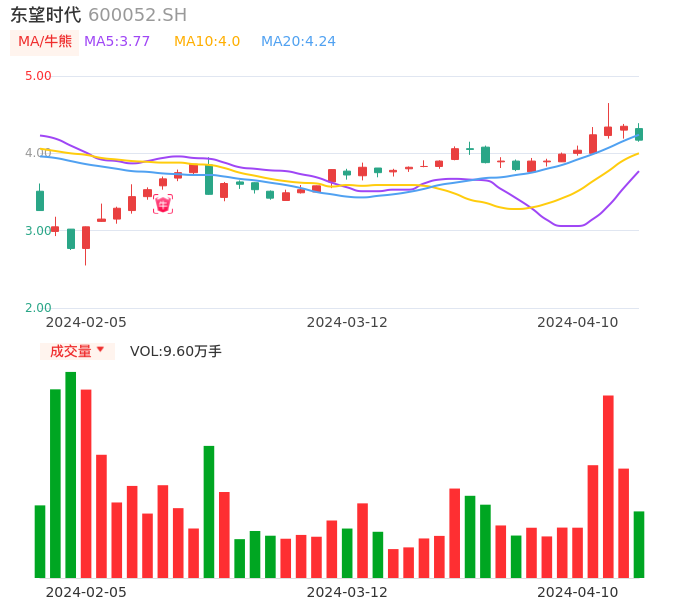Click the last green volume bar at far right
Screen dimensions: 686x606
[639, 545]
